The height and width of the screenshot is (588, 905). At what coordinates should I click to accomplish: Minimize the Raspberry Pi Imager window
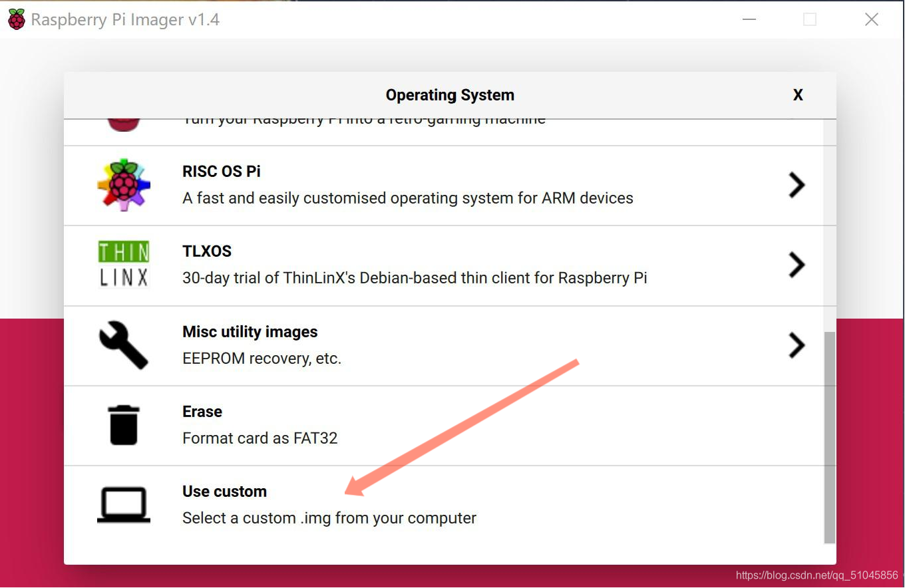[749, 19]
